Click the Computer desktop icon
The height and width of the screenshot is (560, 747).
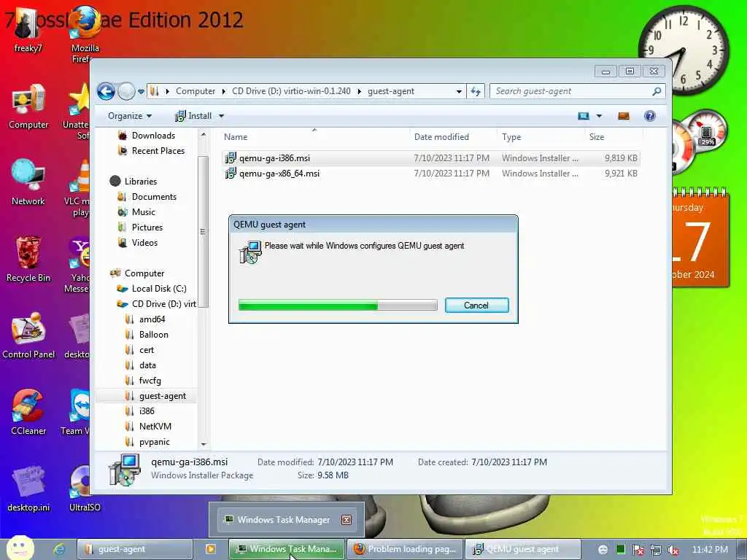(x=28, y=106)
